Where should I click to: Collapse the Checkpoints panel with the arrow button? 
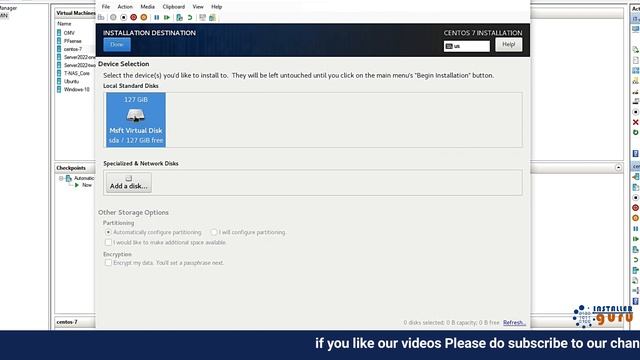point(618,168)
